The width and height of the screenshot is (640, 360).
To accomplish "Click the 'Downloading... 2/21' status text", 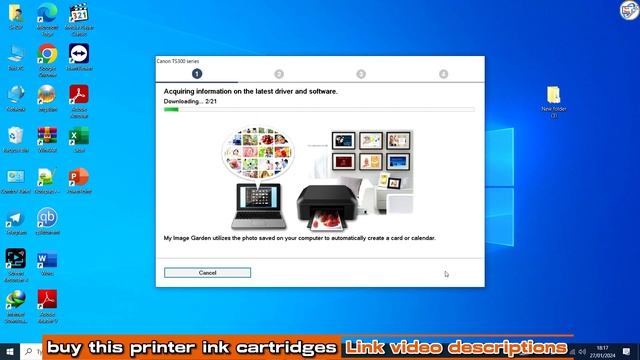I will click(190, 101).
